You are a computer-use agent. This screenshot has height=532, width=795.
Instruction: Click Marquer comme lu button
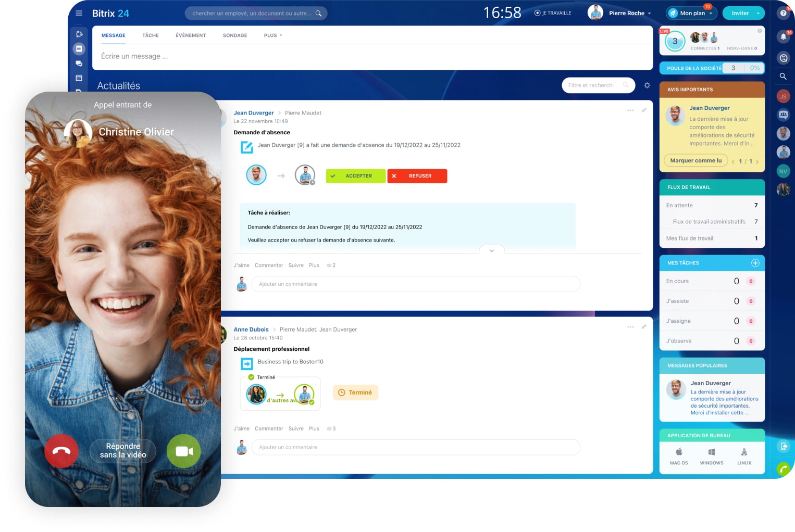[695, 160]
